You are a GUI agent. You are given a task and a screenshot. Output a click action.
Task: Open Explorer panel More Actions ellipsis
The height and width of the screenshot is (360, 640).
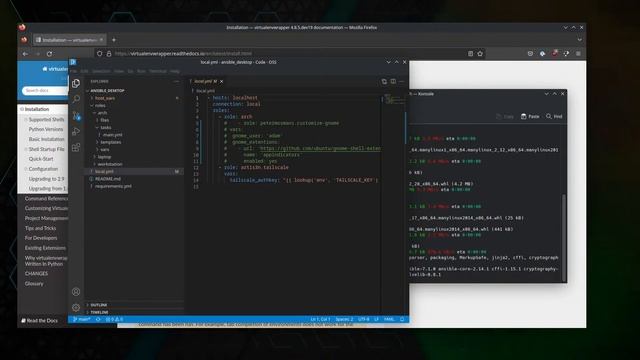click(x=176, y=81)
